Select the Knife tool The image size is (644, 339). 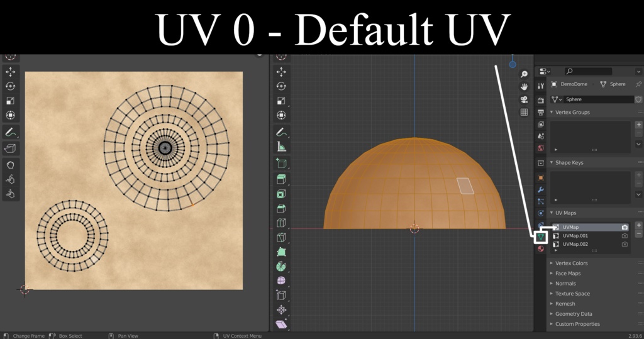pos(281,237)
